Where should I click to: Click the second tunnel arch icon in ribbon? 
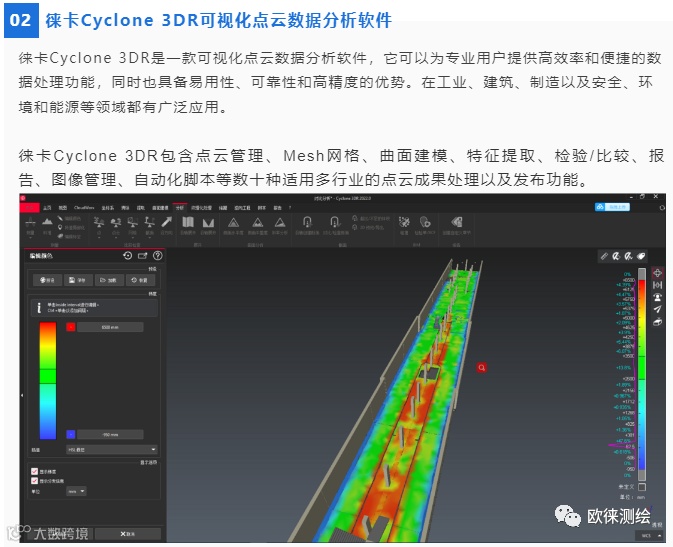point(335,222)
